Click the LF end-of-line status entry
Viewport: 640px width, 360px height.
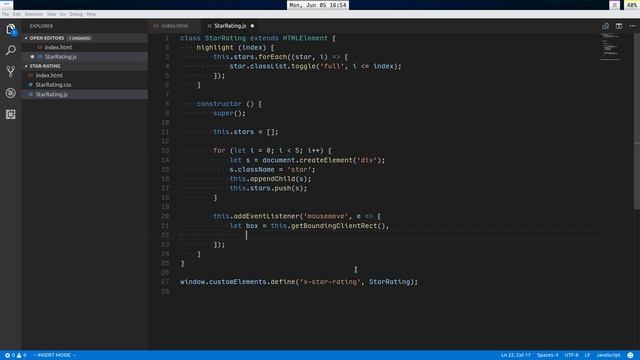tap(587, 355)
